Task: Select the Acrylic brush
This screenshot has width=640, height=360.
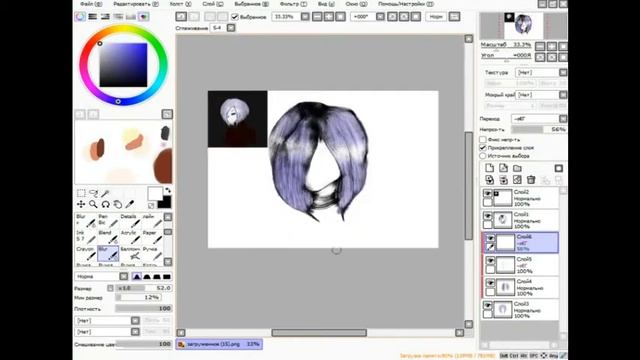Action: point(130,237)
